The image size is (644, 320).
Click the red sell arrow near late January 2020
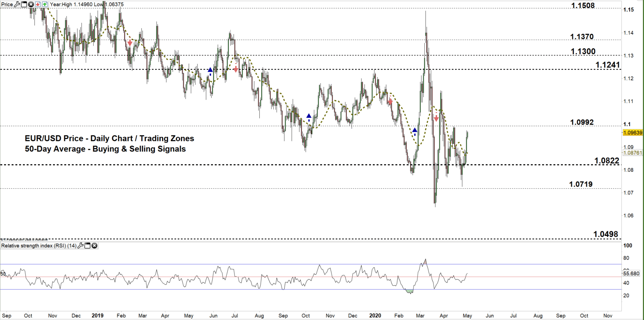coord(390,101)
